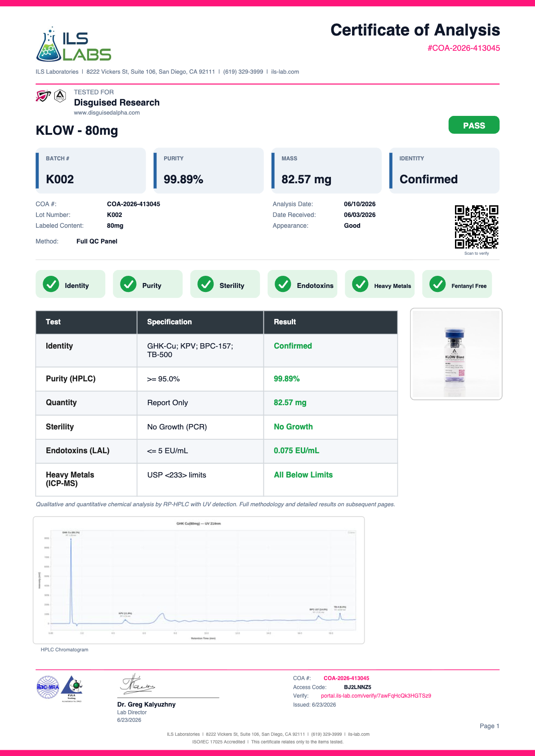This screenshot has height=756, width=535.
Task: Click the Endotoxins (LAL) test cell
Action: click(x=86, y=451)
